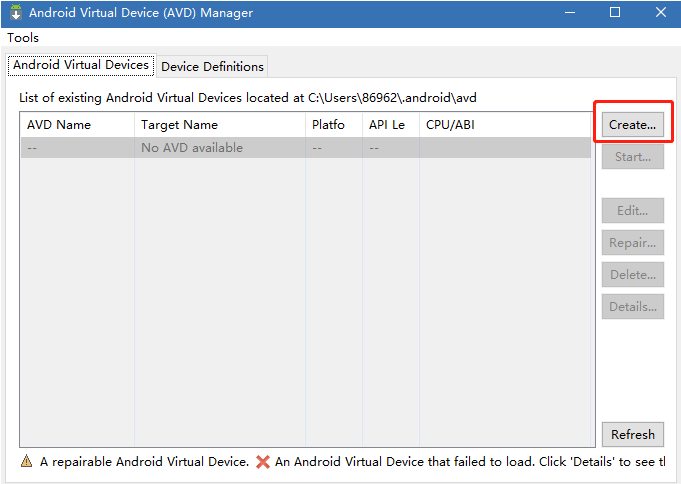This screenshot has height=484, width=681.
Task: Open AVD info with Details... button
Action: 632,307
